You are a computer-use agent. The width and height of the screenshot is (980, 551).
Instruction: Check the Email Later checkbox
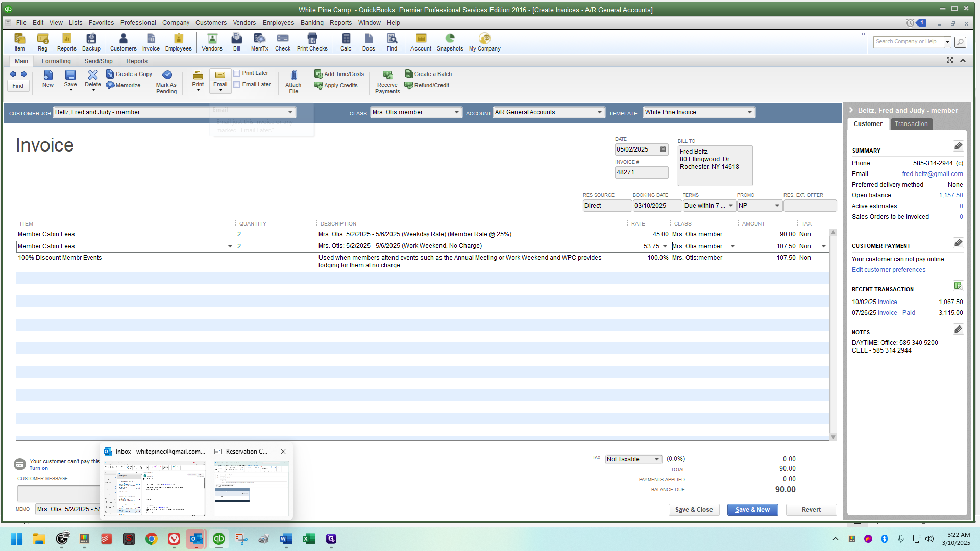point(237,85)
